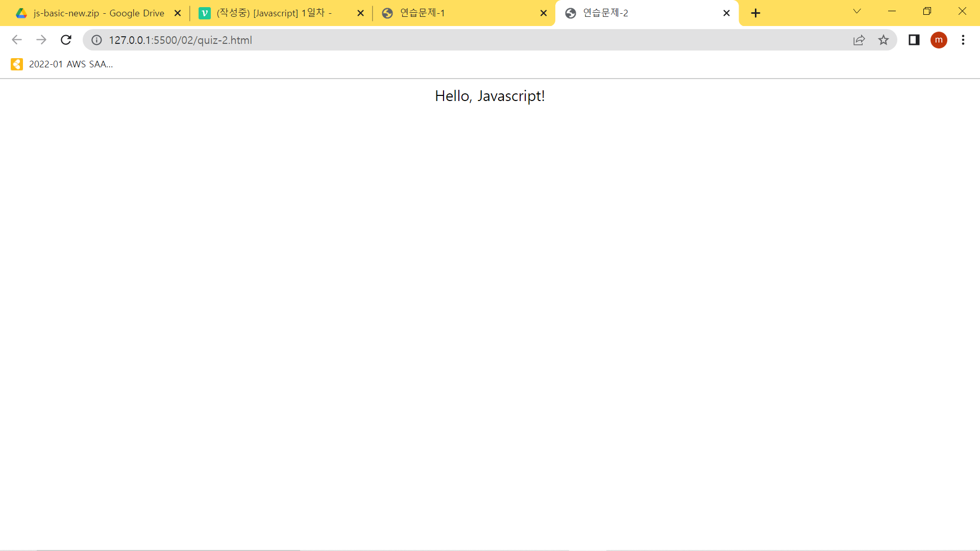
Task: Open the 2022-01 AWS SAA bookmark
Action: pos(62,64)
